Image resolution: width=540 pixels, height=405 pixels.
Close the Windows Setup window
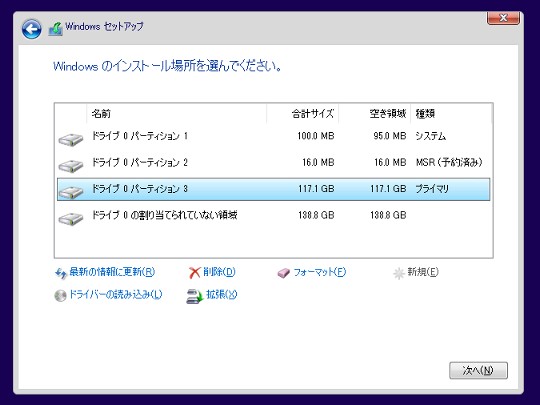(x=503, y=18)
